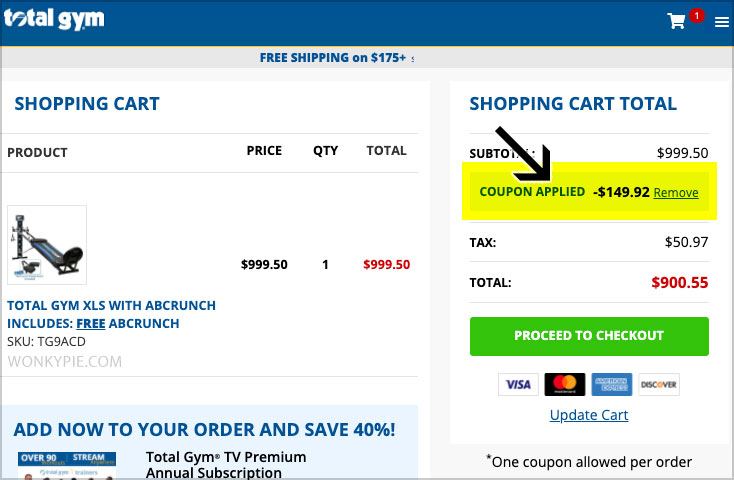
Task: Click the red cart count badge
Action: pos(697,15)
